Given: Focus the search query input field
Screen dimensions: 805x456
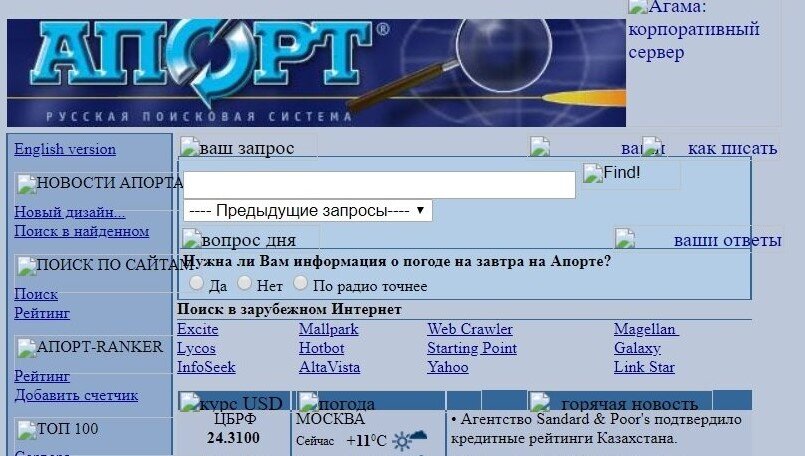Looking at the screenshot, I should 379,185.
